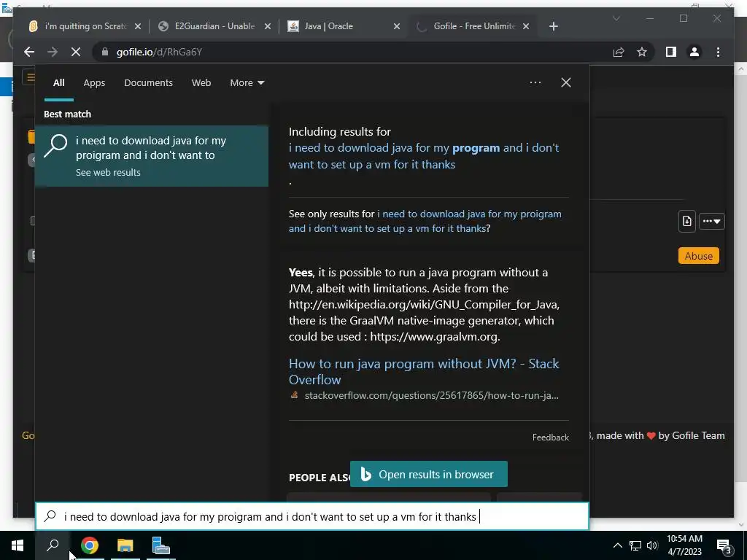
Task: Click taskbar search magnifier icon
Action: [x=53, y=545]
